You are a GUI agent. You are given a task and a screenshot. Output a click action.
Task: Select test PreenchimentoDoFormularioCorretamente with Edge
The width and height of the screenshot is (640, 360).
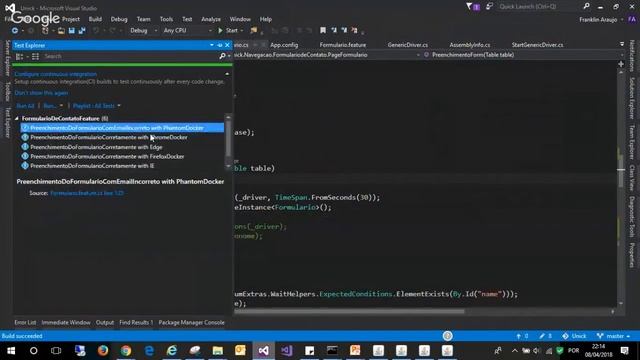(96, 147)
